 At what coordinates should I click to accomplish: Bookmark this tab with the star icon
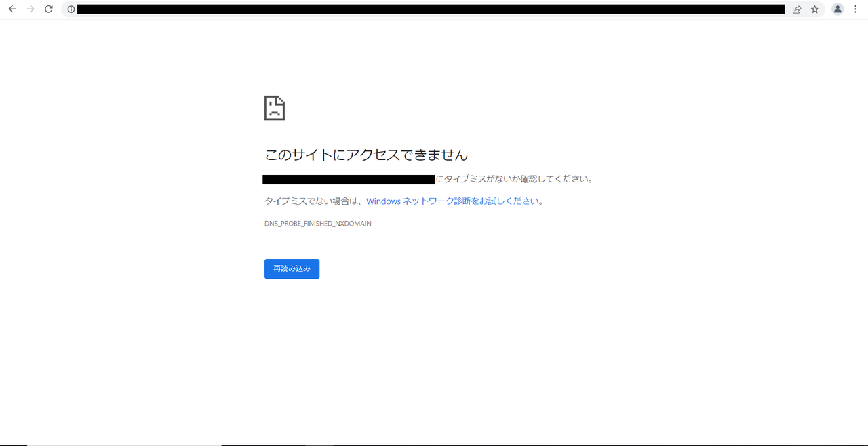point(815,9)
